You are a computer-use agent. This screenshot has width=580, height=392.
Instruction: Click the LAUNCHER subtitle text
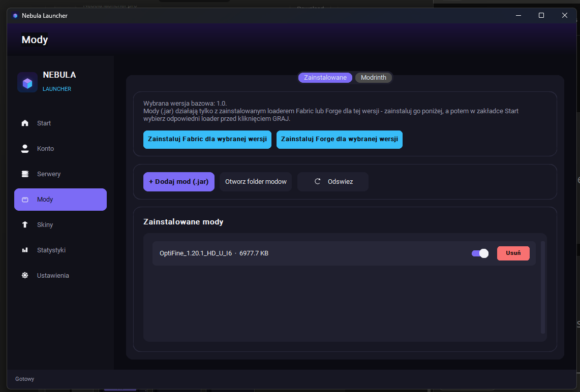tap(57, 89)
